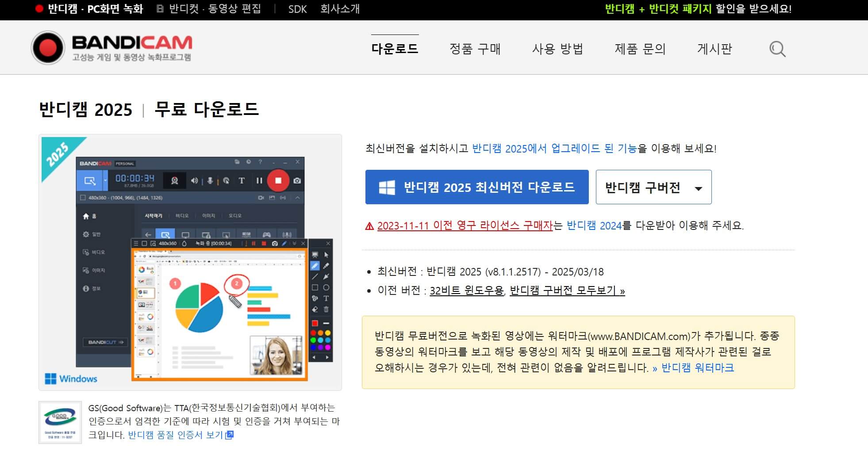Go to the 제품 문의 menu item
This screenshot has height=470, width=868.
point(640,49)
